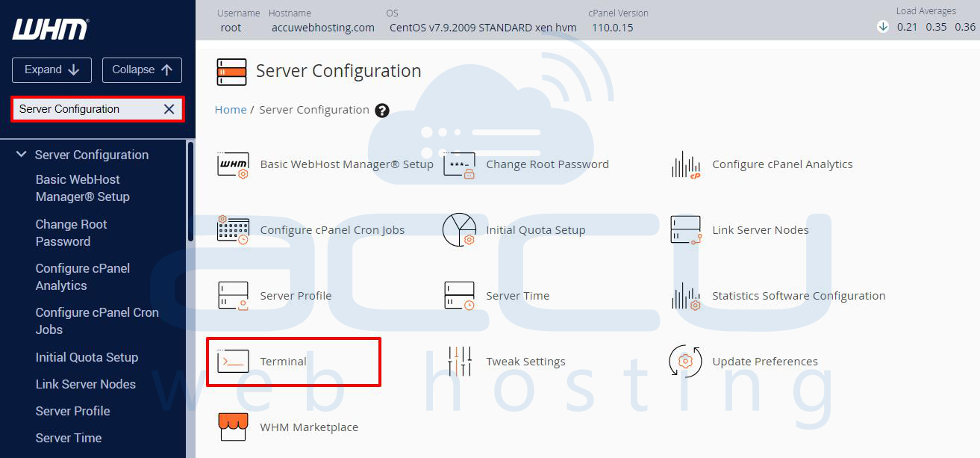The height and width of the screenshot is (458, 980).
Task: Select Server Profile from the sidebar menu
Action: [x=72, y=411]
